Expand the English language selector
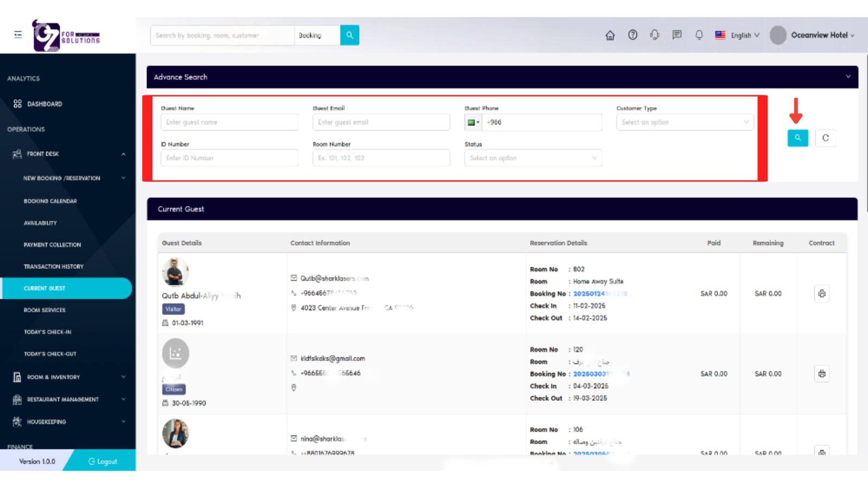 (x=738, y=35)
